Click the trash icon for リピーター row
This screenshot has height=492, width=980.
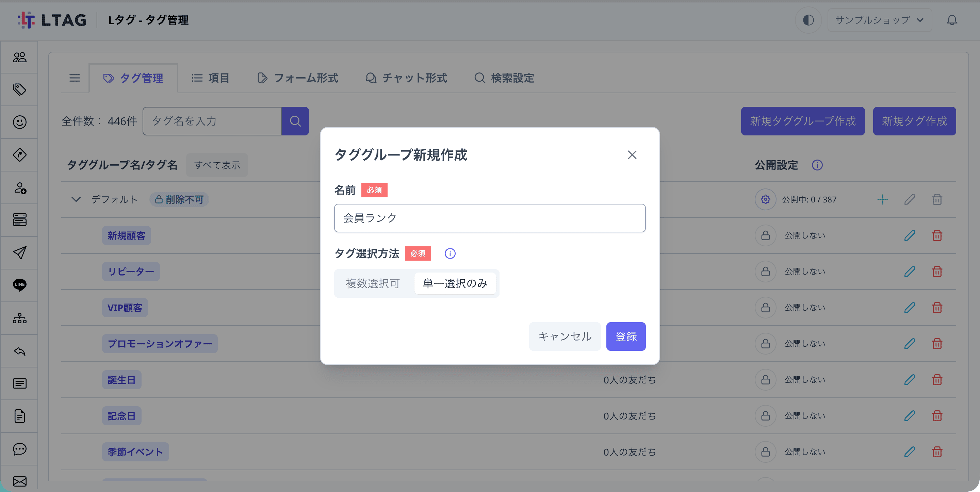(x=937, y=272)
